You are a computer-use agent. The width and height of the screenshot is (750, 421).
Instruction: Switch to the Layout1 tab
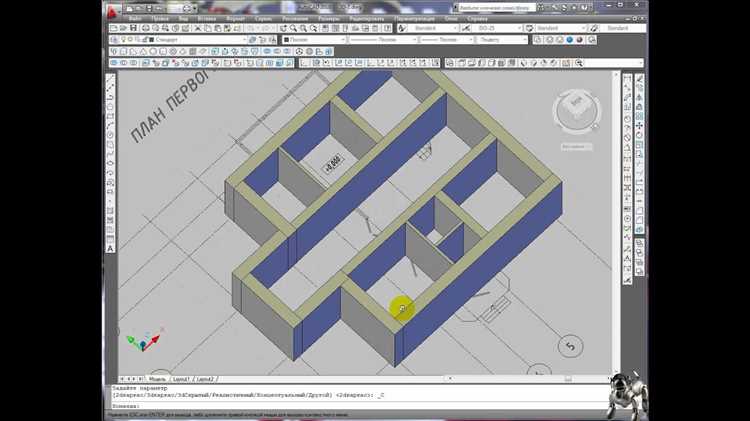coord(181,379)
